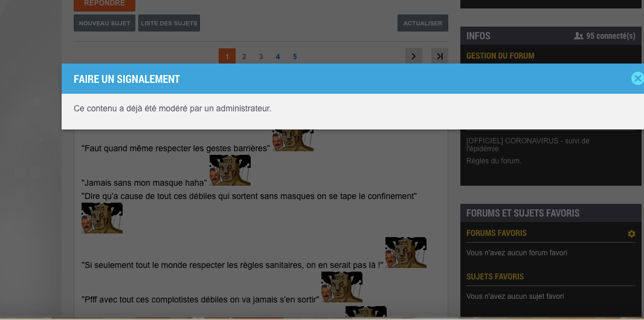The image size is (644, 320).
Task: Click the SUJETS FAVORIS heading
Action: tap(495, 277)
